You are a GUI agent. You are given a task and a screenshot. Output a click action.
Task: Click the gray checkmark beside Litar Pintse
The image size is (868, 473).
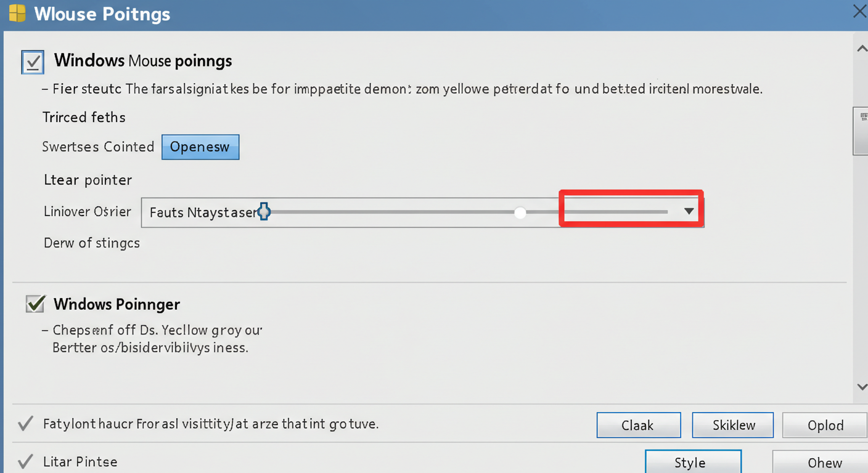pyautogui.click(x=25, y=461)
